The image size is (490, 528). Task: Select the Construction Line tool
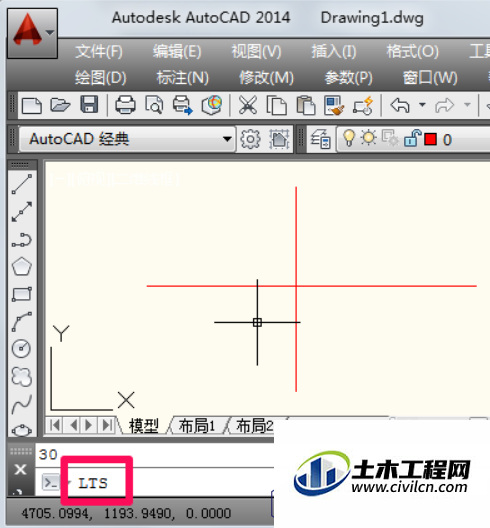click(22, 212)
